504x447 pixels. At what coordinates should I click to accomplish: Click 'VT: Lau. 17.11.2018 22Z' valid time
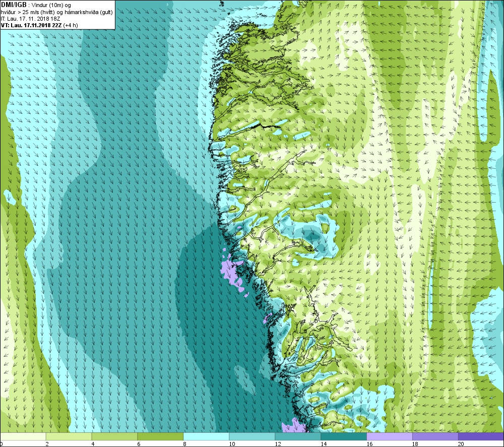[x=31, y=25]
